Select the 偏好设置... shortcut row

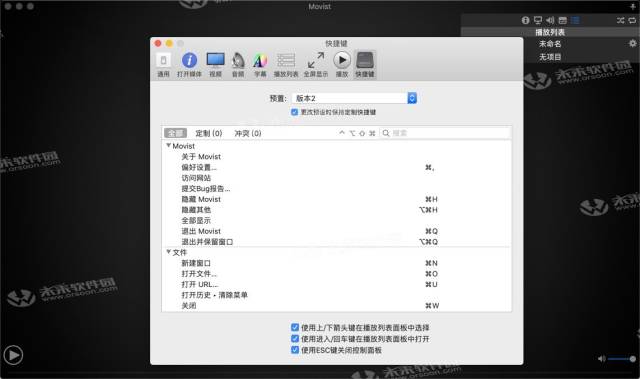(336, 167)
